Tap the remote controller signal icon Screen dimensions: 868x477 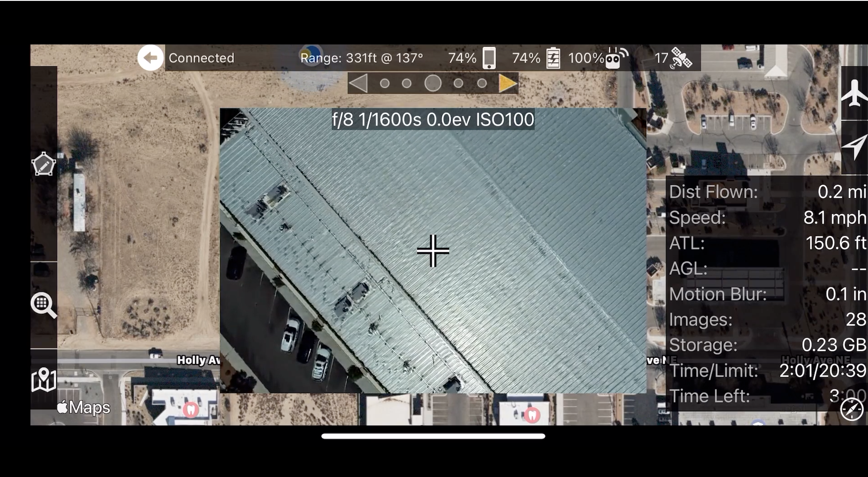617,58
